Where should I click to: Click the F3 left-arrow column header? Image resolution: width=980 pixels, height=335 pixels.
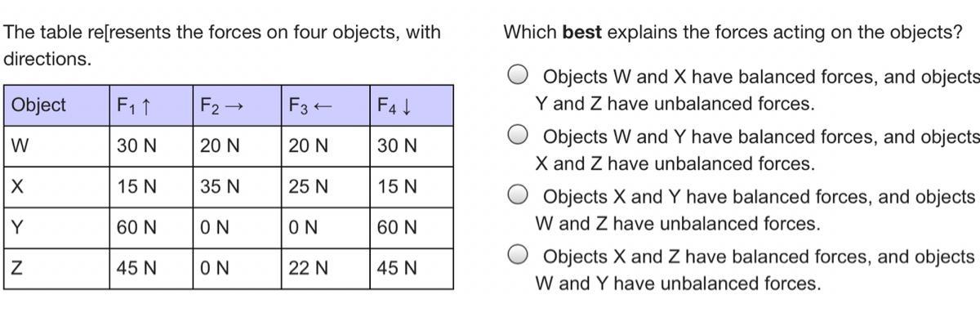[325, 105]
